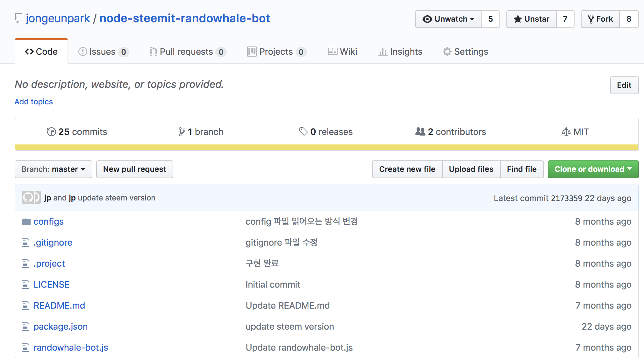This screenshot has height=364, width=644.
Task: Switch to the Issues tab
Action: 104,52
